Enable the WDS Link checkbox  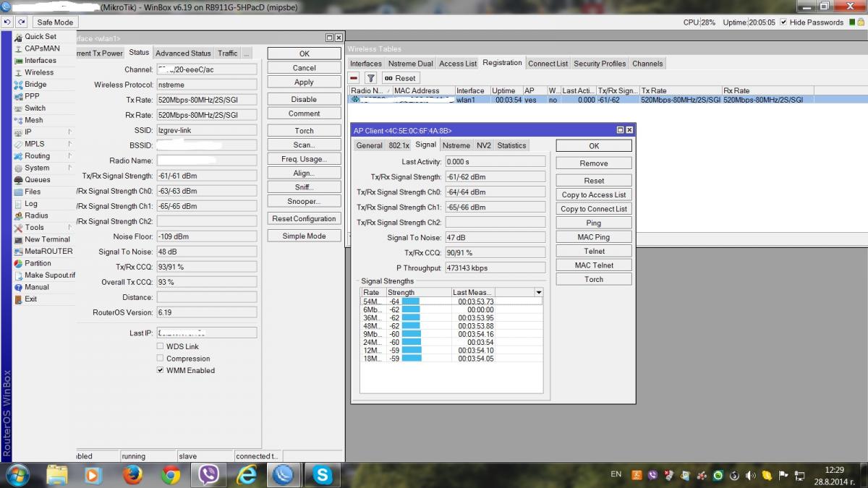coord(161,346)
